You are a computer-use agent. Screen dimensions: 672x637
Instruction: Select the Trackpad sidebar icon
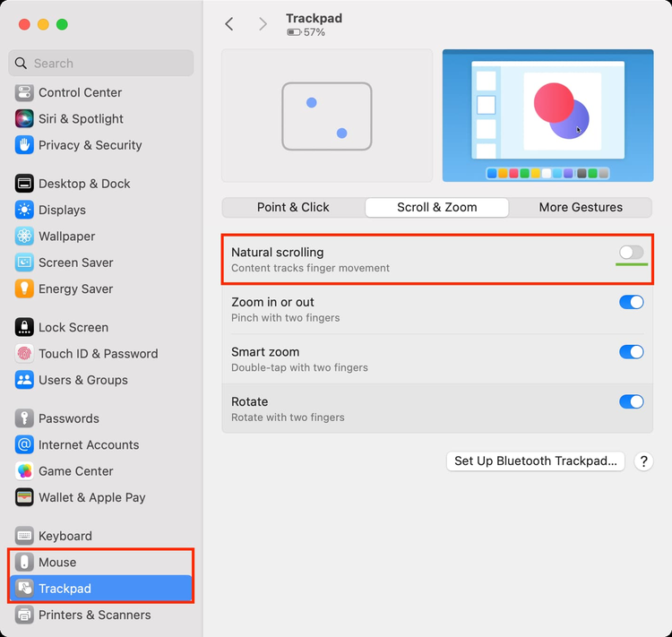[x=24, y=589]
